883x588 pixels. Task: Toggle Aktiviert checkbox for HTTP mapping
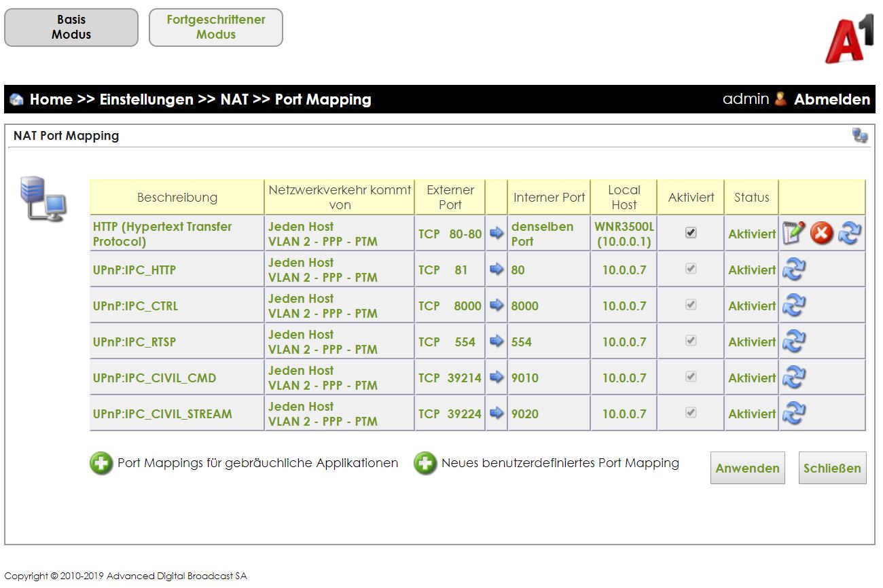click(691, 232)
